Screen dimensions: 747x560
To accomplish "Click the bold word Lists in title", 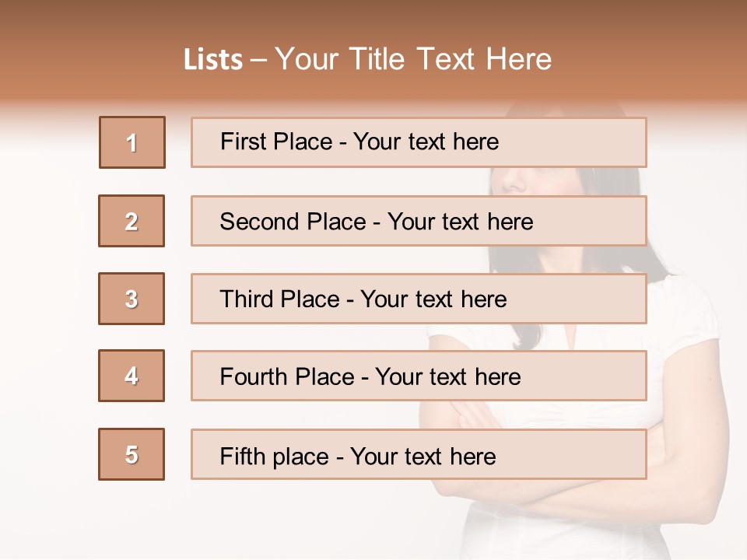I will click(x=213, y=60).
